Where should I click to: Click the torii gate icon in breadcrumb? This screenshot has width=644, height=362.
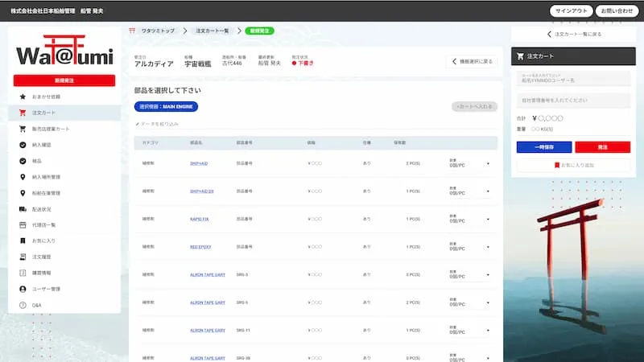(132, 31)
